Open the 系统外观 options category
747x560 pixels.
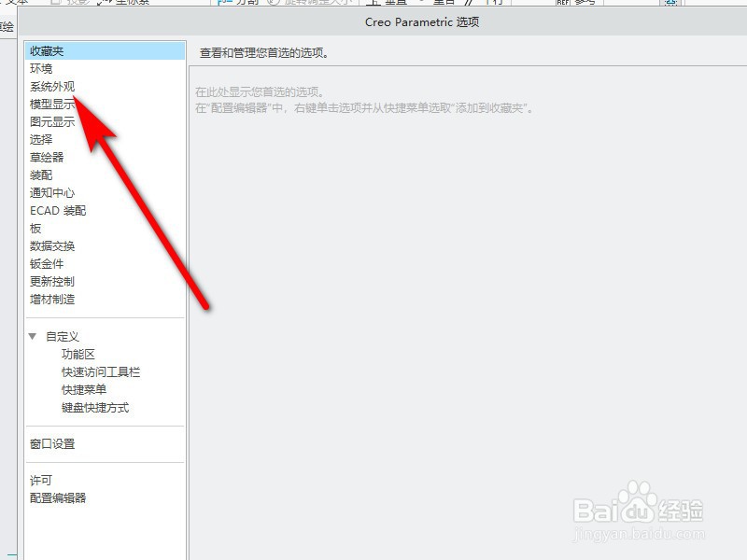52,86
